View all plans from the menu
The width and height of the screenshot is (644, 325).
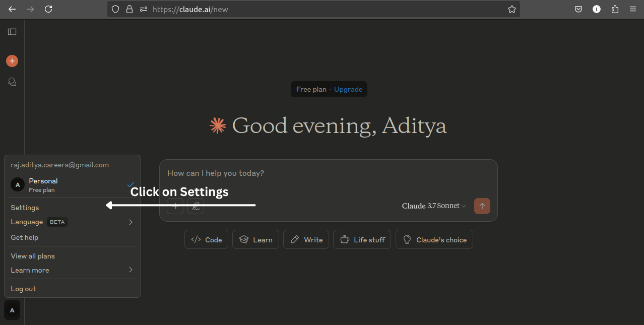[32, 256]
